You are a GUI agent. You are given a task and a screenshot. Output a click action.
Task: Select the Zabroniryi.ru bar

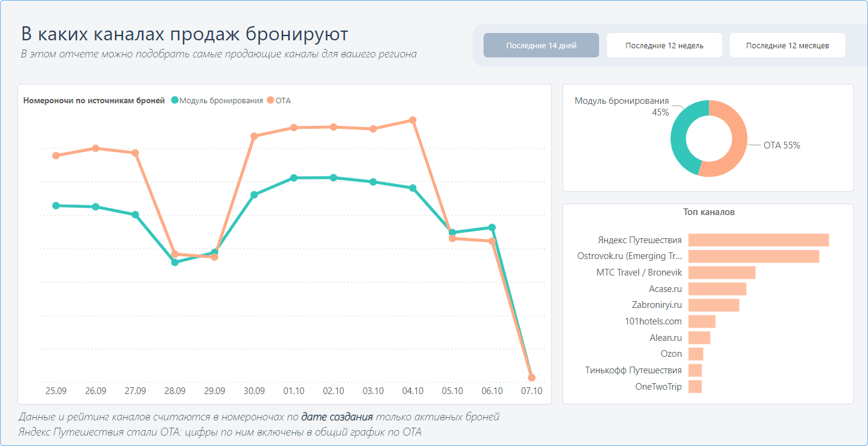coord(713,305)
